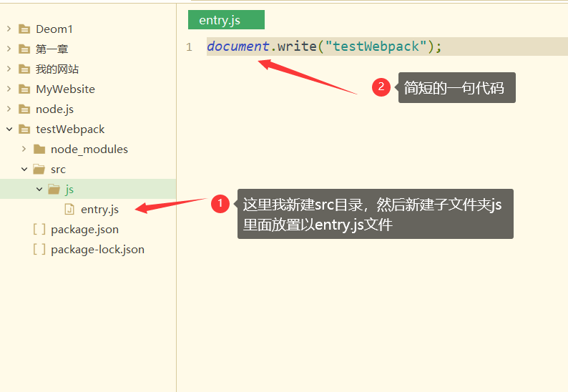
Task: Select the Deom1 project name
Action: 54,29
